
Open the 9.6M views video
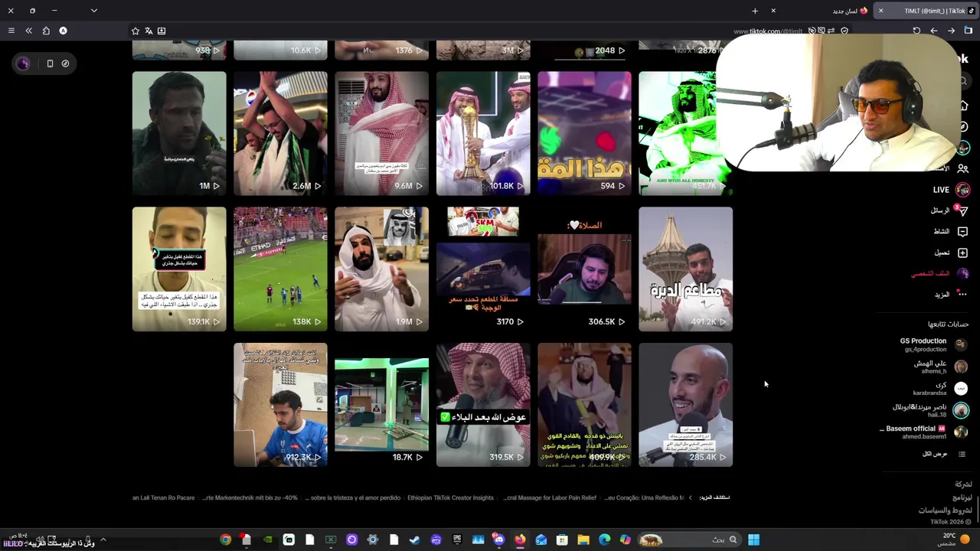(381, 134)
